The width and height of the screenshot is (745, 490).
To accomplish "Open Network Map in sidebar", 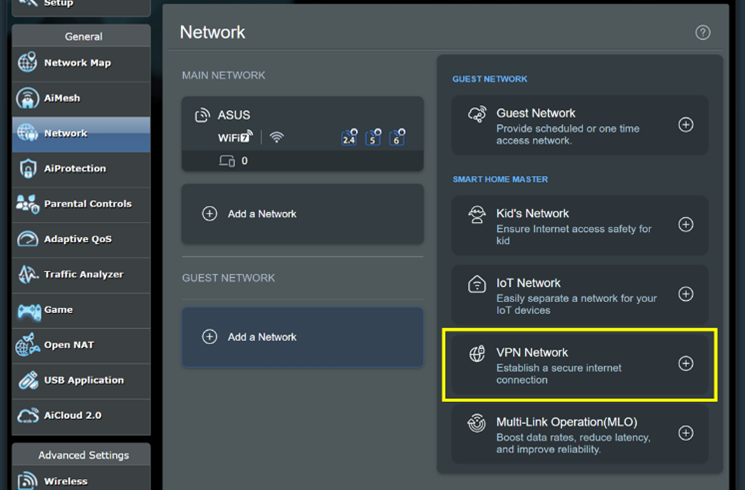I will (x=77, y=63).
